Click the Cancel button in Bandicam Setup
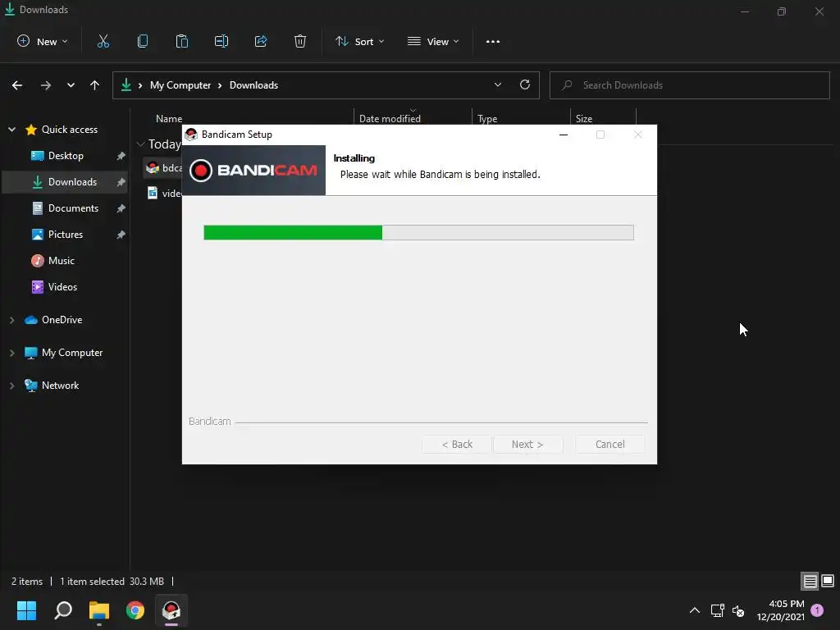Viewport: 840px width, 630px height. (609, 444)
